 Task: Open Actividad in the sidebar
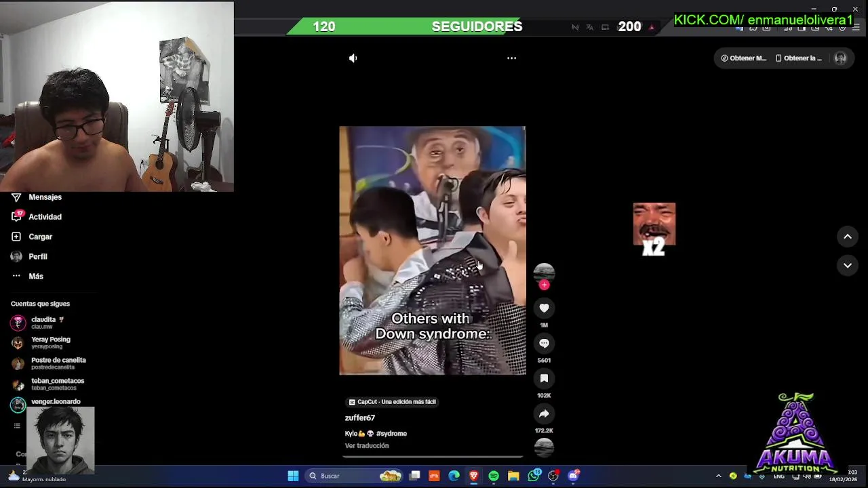pyautogui.click(x=45, y=217)
